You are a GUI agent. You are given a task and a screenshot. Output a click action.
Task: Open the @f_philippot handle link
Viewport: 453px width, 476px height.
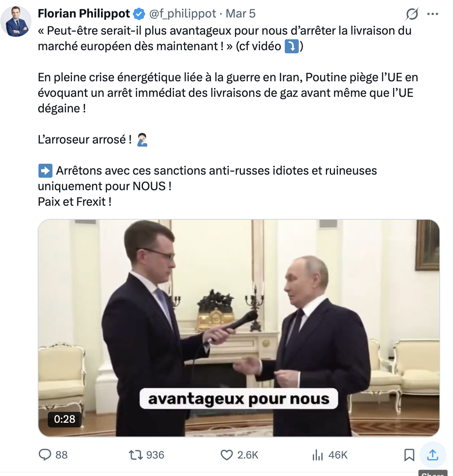click(x=183, y=14)
